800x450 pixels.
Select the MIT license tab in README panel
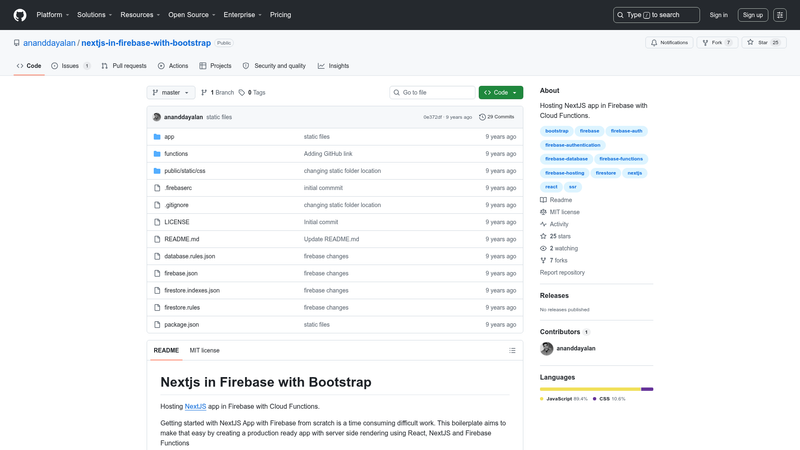(205, 351)
